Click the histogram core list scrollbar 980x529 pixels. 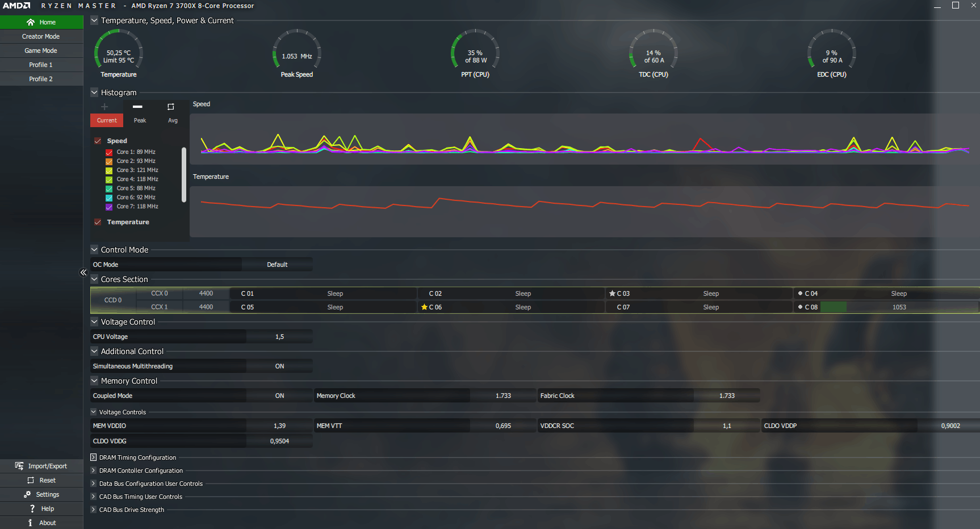(184, 175)
